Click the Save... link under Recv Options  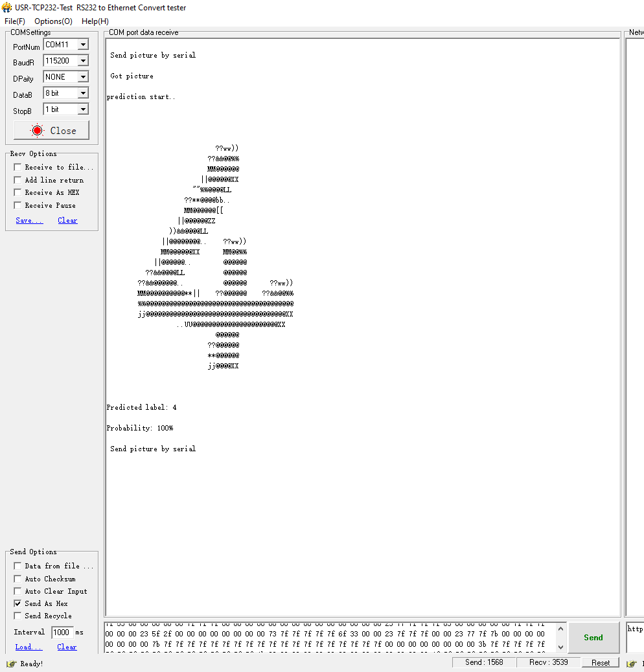[29, 220]
